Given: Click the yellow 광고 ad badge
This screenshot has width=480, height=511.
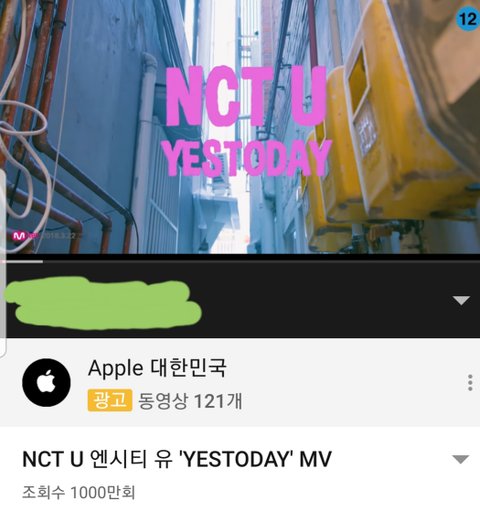Looking at the screenshot, I should tap(110, 400).
